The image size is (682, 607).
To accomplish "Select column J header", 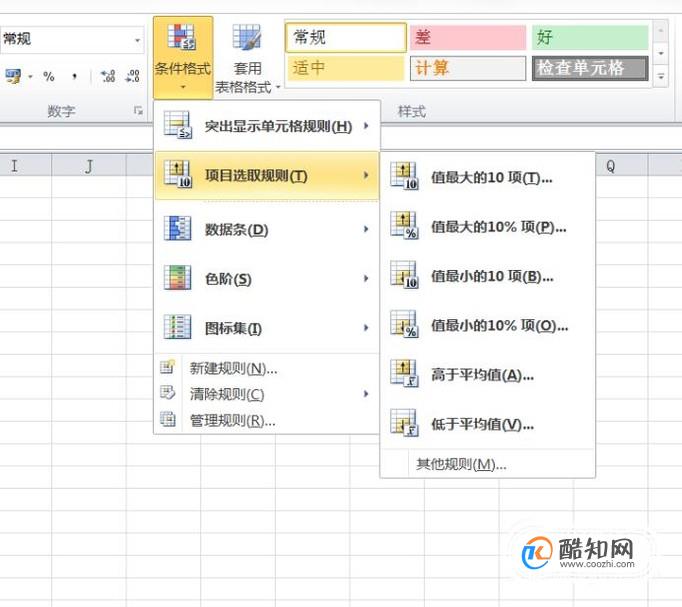I will [x=89, y=165].
